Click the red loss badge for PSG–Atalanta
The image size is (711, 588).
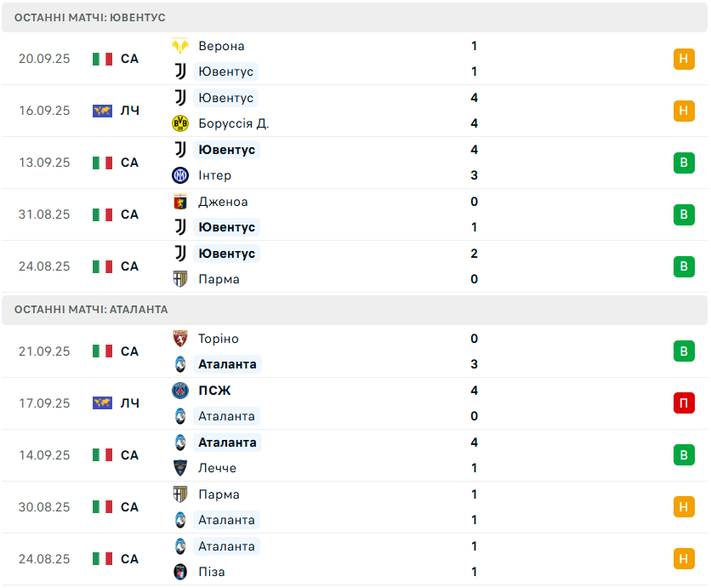tap(684, 403)
